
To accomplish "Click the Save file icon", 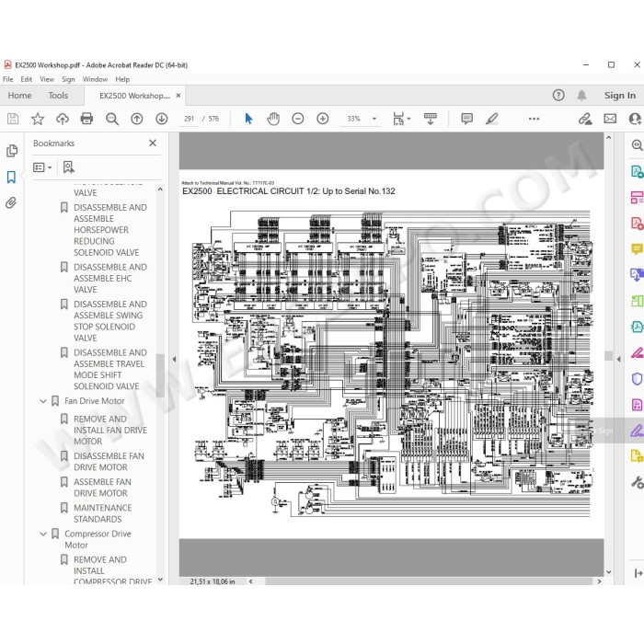I will click(x=13, y=119).
